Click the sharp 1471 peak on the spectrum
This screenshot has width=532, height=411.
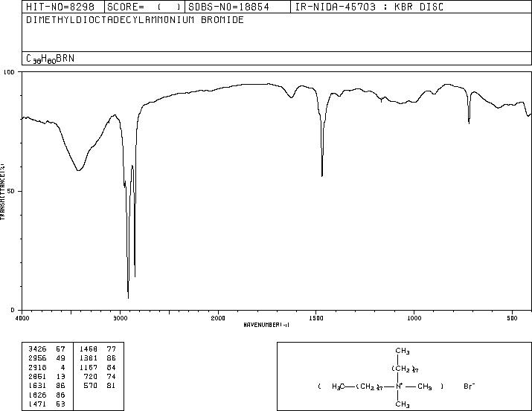pos(322,175)
